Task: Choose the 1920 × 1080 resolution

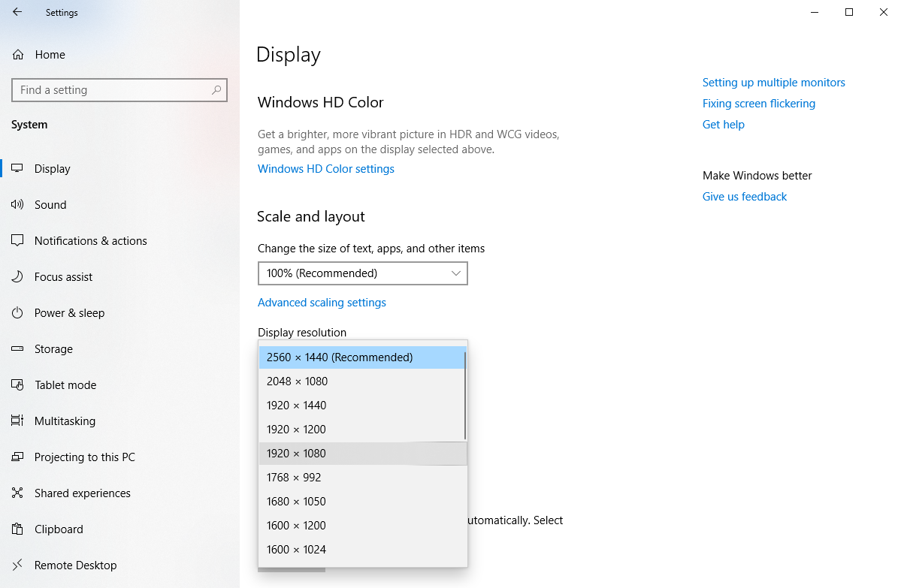Action: coord(363,454)
